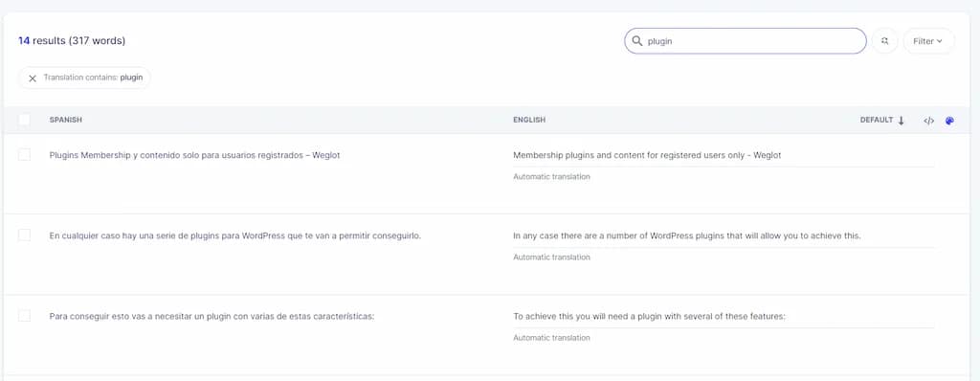
Task: Tick the select-all checkbox in the table header
Action: click(x=24, y=120)
